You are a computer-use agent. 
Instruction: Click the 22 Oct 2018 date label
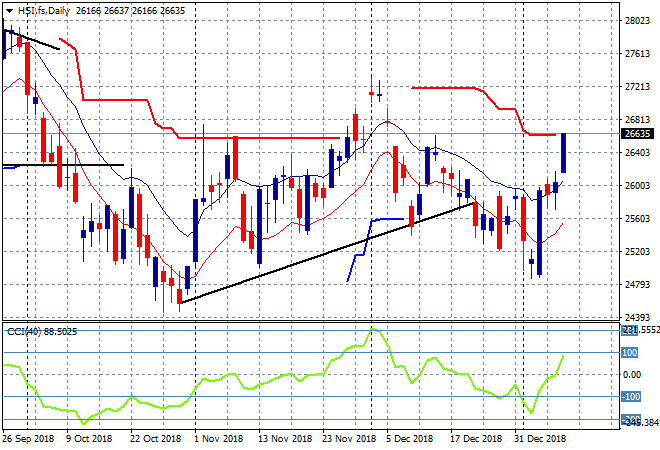(155, 439)
